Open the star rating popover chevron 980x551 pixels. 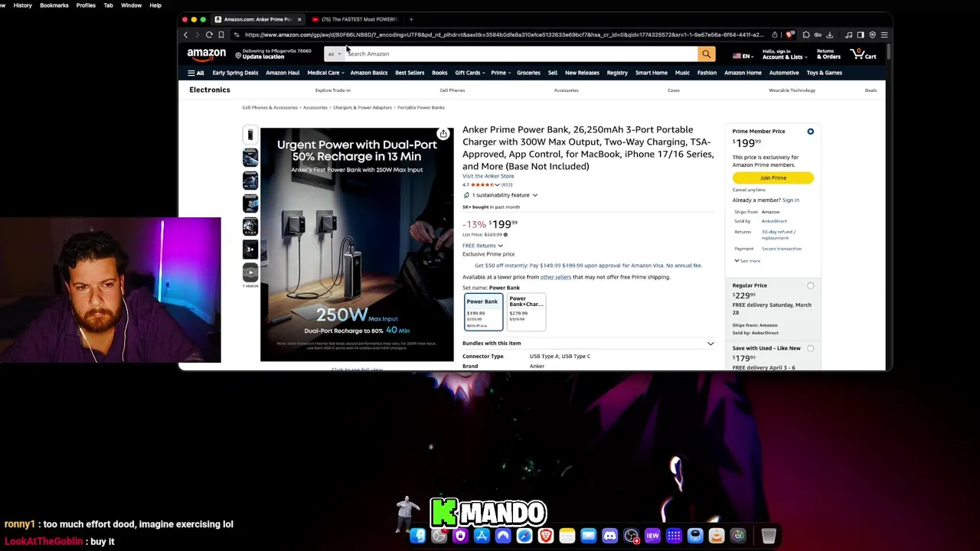498,184
